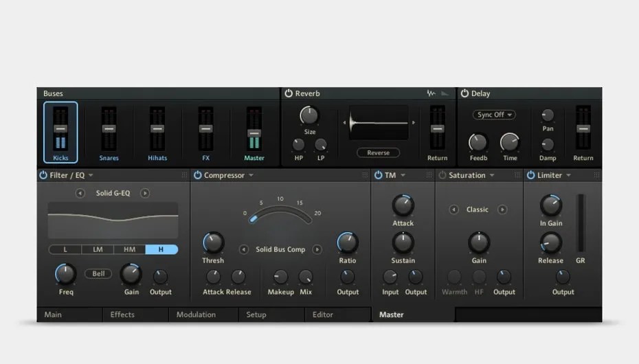Click the Compressor Thresh knob
Image resolution: width=639 pixels, height=364 pixels.
pos(213,242)
